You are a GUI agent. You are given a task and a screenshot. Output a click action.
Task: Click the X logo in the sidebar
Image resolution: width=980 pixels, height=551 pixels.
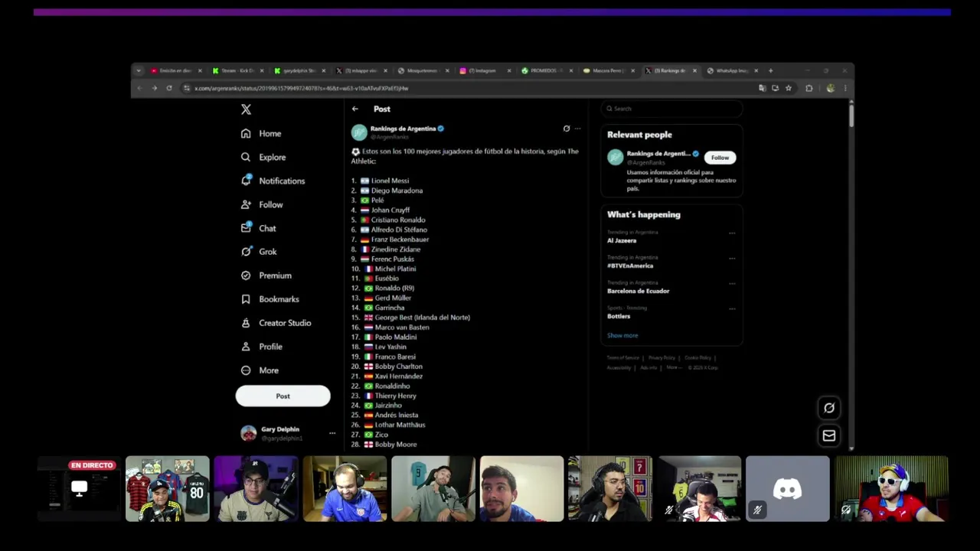pyautogui.click(x=246, y=109)
